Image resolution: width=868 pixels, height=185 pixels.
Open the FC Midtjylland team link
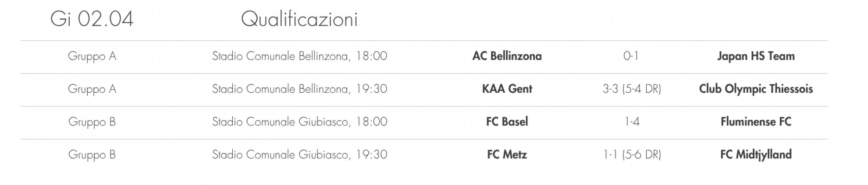pos(756,154)
